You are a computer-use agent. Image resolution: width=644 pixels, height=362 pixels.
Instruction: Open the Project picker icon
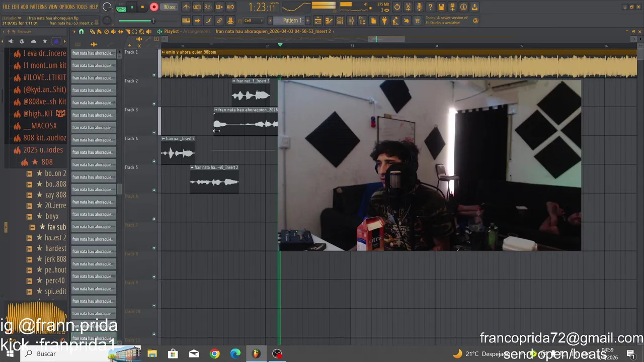coord(373,21)
